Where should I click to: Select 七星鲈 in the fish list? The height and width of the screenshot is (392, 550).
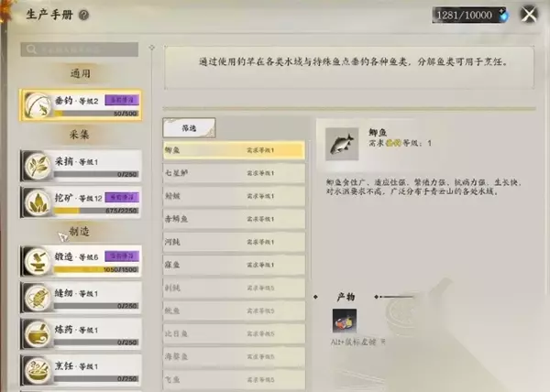point(234,173)
